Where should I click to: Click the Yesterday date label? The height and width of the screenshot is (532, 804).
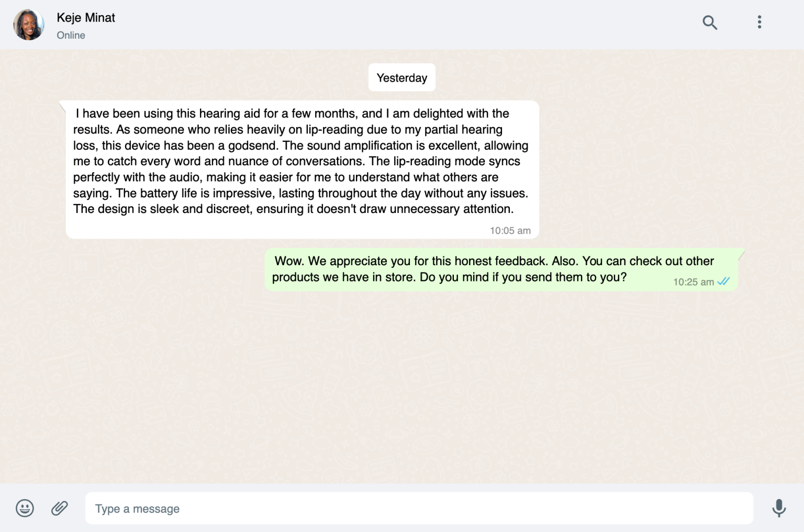402,77
